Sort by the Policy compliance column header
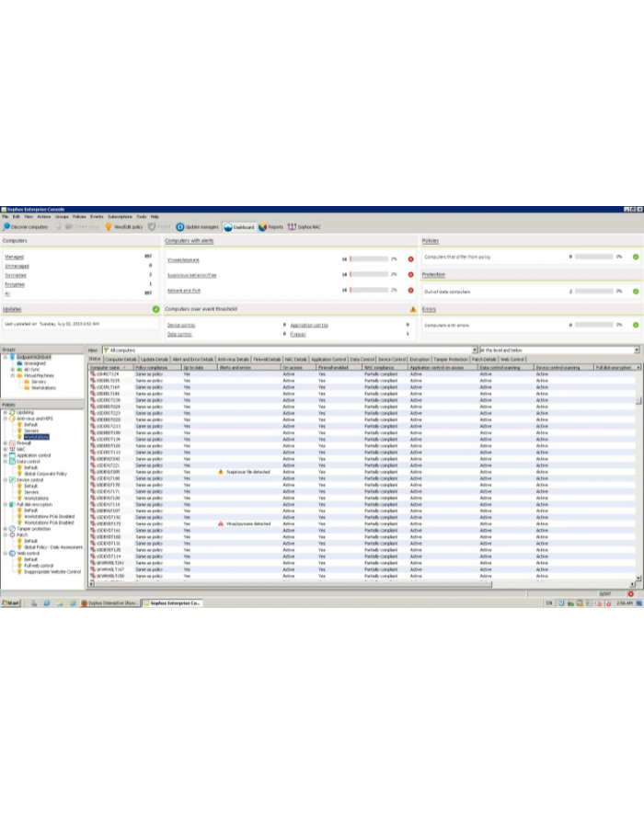Viewport: 644px width, 815px height. [x=157, y=367]
